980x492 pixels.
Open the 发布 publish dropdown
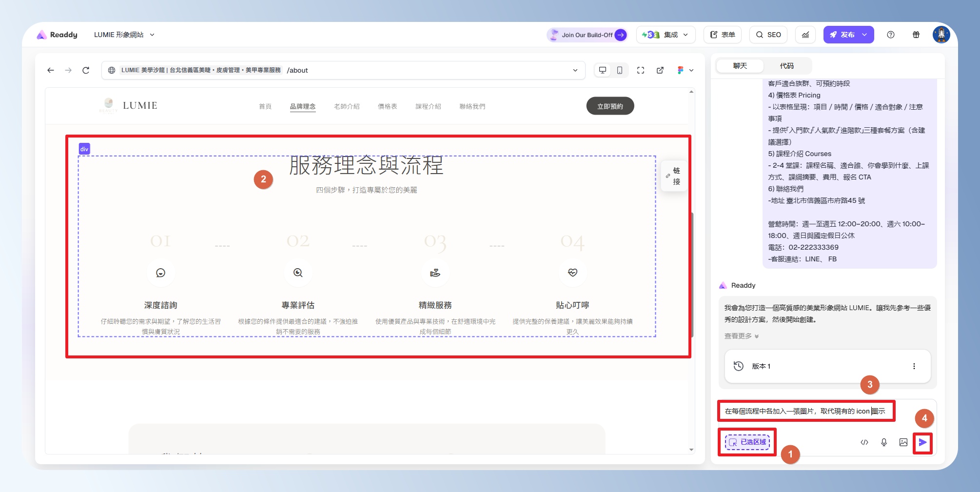(864, 35)
